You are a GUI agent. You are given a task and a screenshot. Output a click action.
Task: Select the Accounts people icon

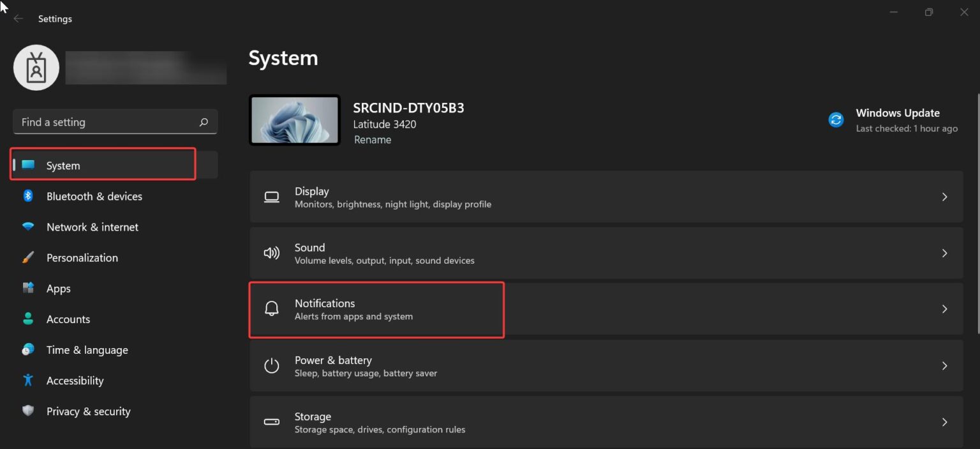click(28, 319)
